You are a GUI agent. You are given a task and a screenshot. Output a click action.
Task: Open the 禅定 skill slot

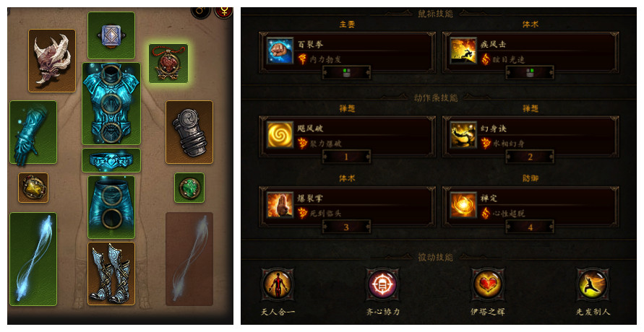point(531,206)
